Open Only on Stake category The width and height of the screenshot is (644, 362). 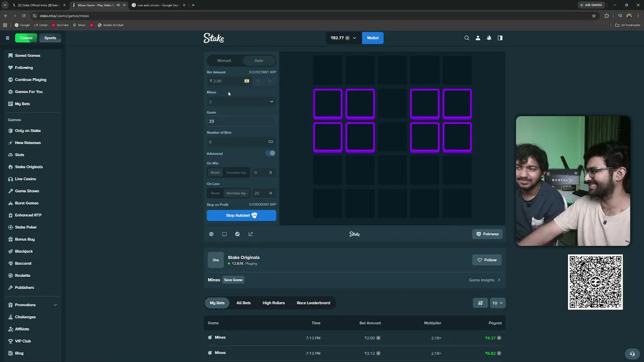pos(27,131)
